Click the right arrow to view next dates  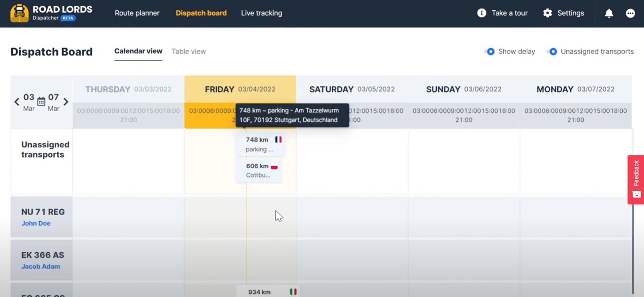(x=66, y=102)
